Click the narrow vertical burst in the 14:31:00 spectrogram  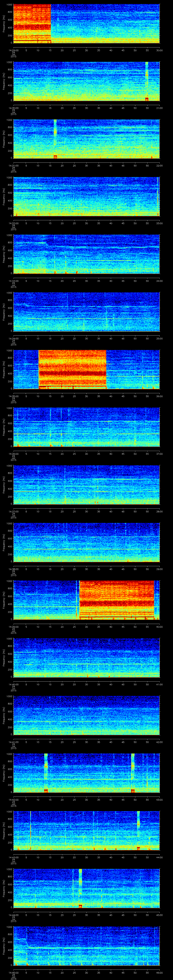(55, 139)
